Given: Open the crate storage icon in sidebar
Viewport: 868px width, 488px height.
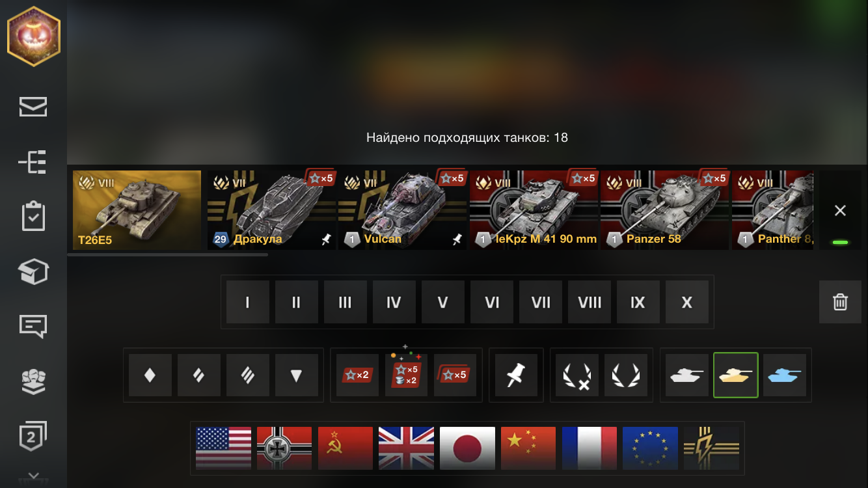Looking at the screenshot, I should (x=33, y=271).
